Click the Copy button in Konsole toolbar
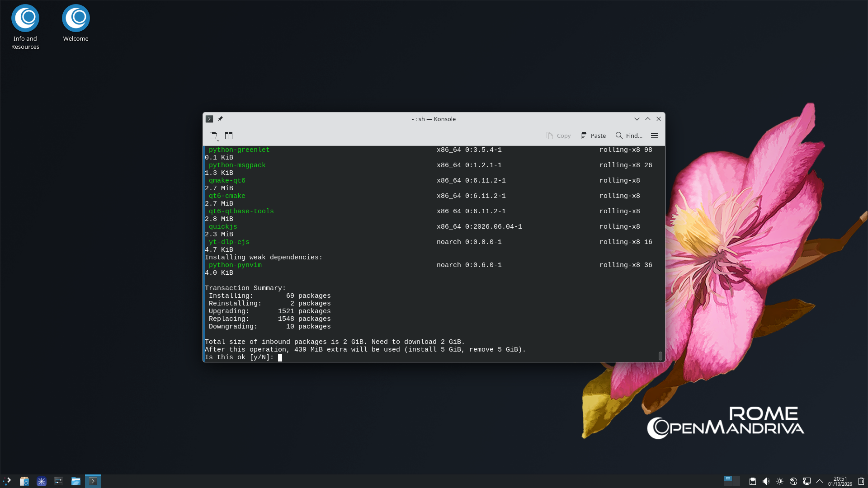The image size is (868, 488). click(558, 136)
